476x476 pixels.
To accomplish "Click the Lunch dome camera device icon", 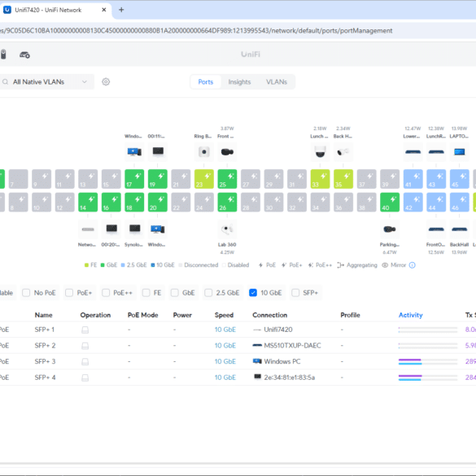I will [320, 151].
